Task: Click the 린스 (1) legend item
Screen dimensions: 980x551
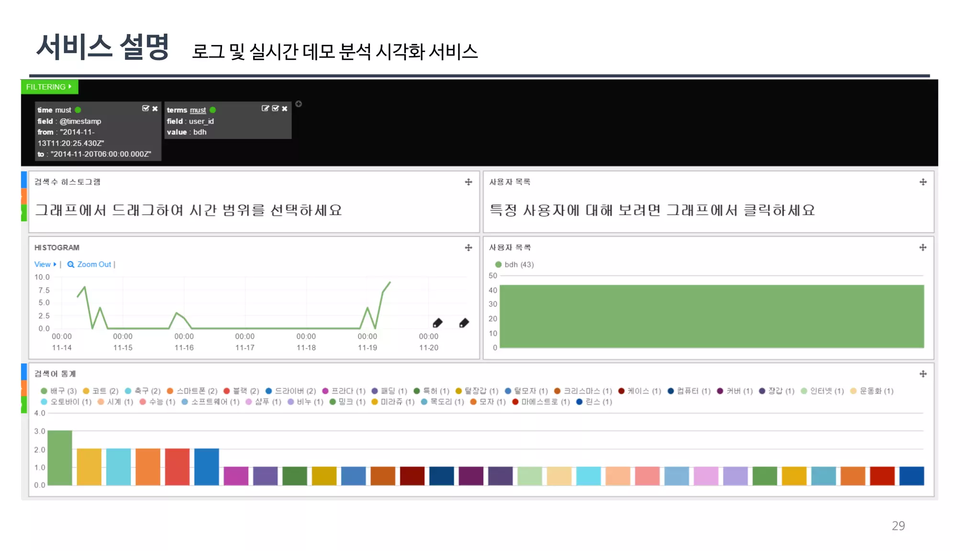Action: [x=594, y=402]
